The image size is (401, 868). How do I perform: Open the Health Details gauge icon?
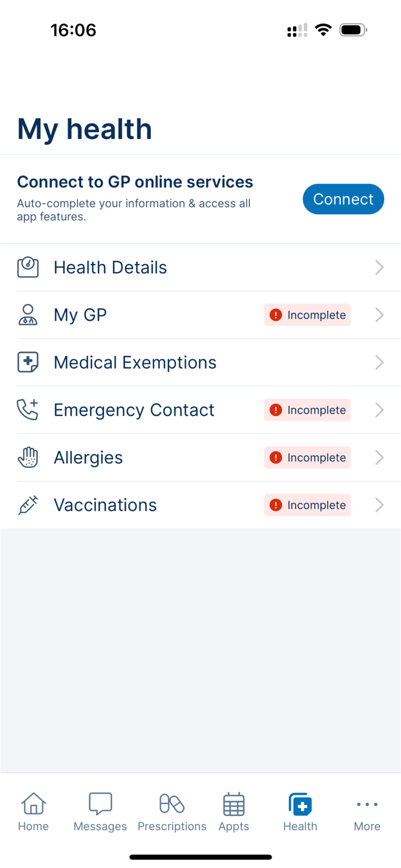click(x=28, y=267)
